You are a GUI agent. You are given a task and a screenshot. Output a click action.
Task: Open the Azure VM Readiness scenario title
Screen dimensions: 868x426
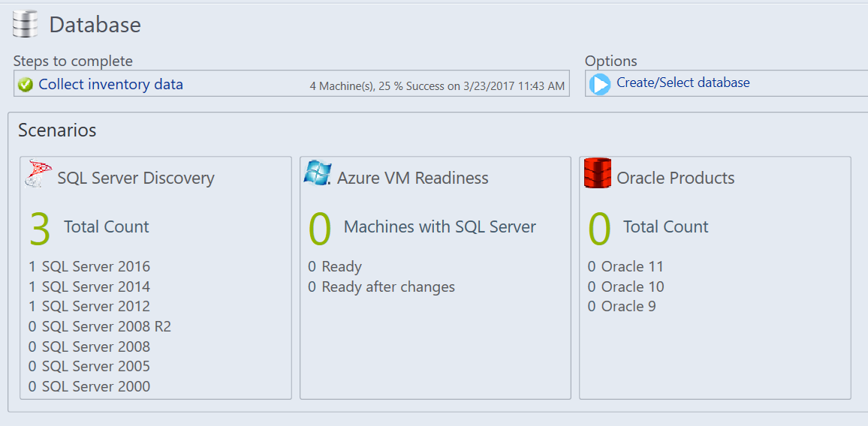click(413, 178)
